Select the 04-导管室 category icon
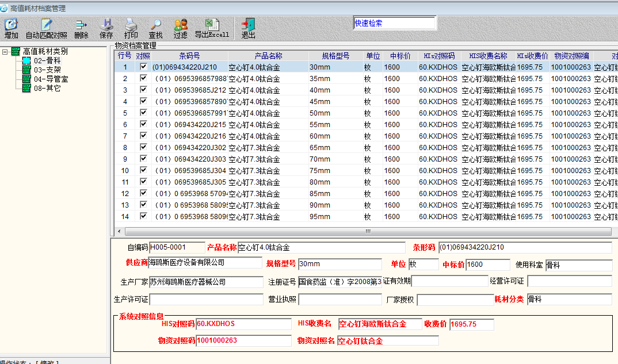 click(x=26, y=79)
